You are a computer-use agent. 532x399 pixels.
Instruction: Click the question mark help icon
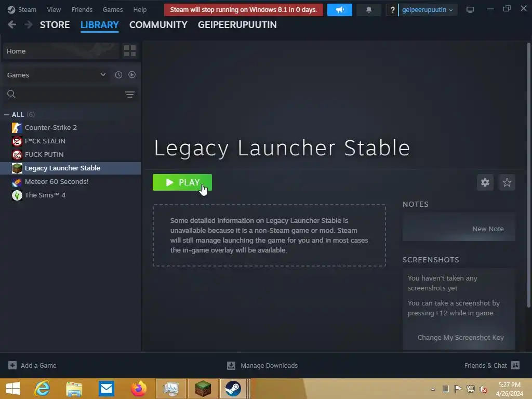tap(392, 10)
